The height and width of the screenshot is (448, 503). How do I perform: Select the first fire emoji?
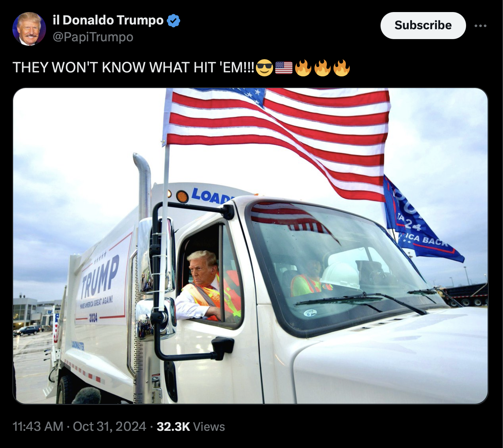click(303, 68)
